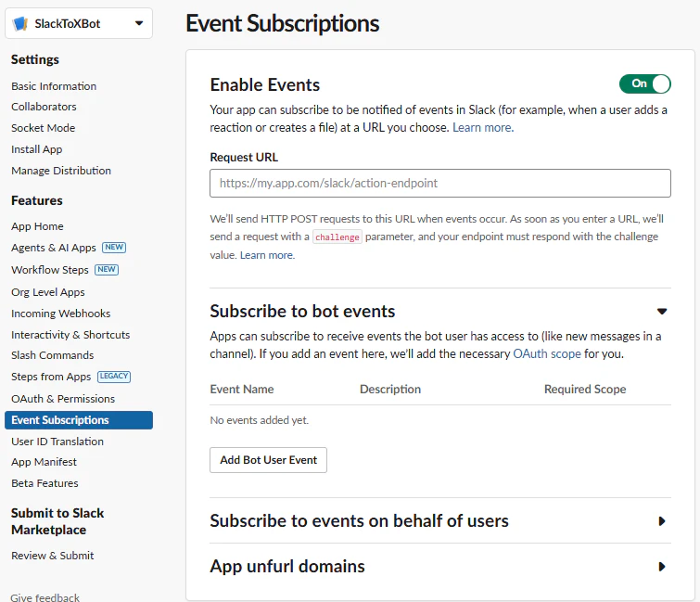Click the Request URL input field

440,183
